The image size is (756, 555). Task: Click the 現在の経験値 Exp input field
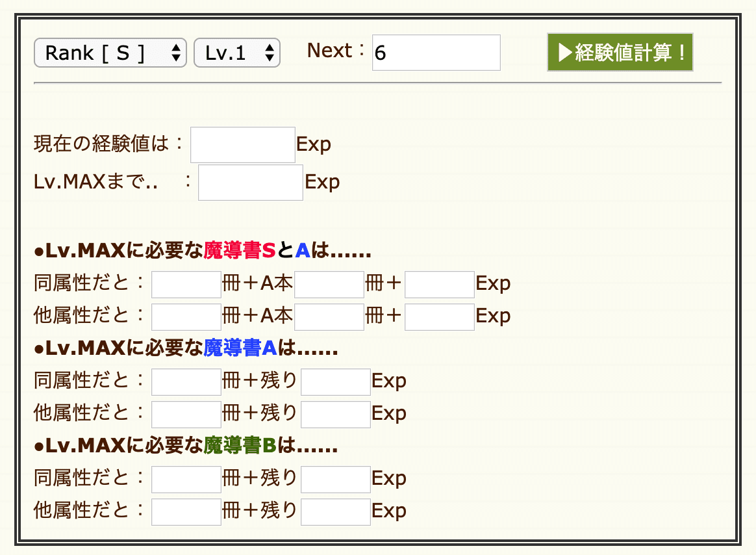coord(242,144)
